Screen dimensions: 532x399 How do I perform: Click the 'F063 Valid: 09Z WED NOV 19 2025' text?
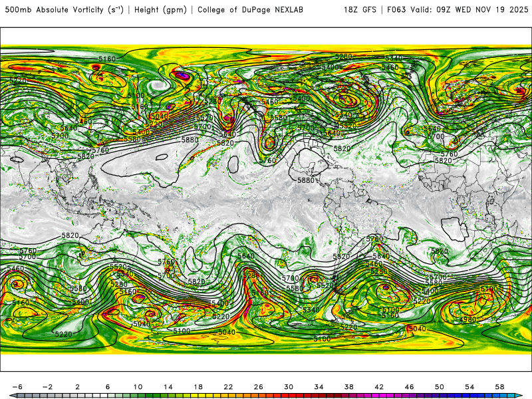(458, 10)
